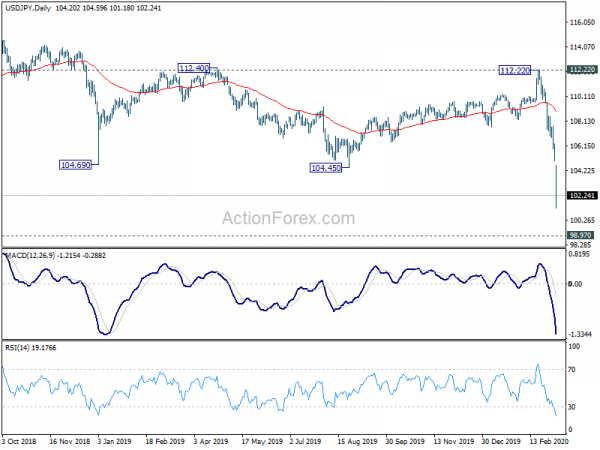The height and width of the screenshot is (450, 600).
Task: Click the 2 Jul 2019 date marker
Action: [x=305, y=441]
